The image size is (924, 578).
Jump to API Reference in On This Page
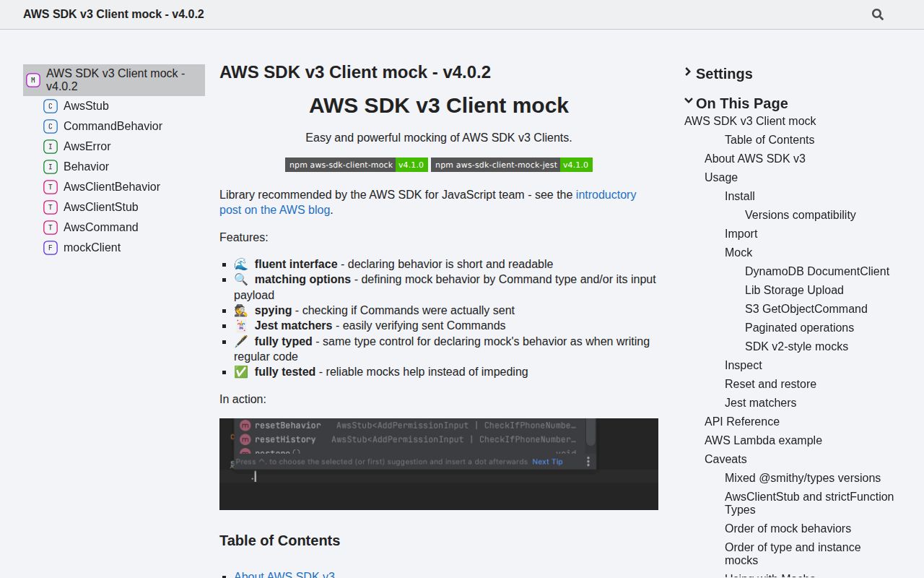(742, 421)
